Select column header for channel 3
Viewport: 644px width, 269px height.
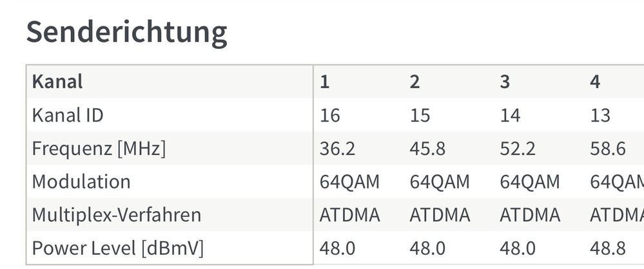click(x=505, y=82)
